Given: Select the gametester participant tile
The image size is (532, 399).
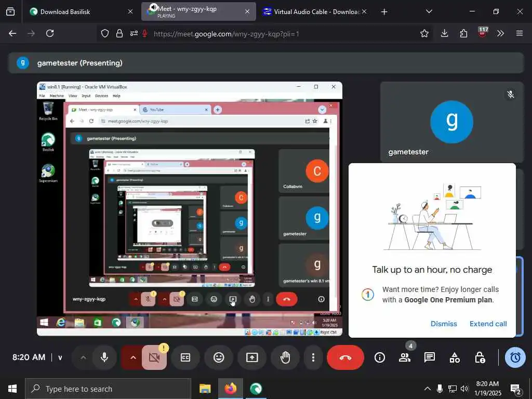Looking at the screenshot, I should pos(451,122).
